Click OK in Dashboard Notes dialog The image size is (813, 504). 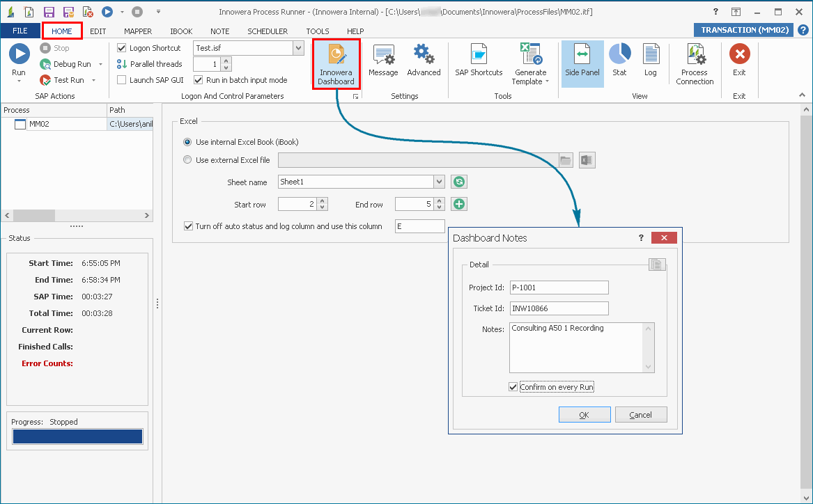coord(584,414)
